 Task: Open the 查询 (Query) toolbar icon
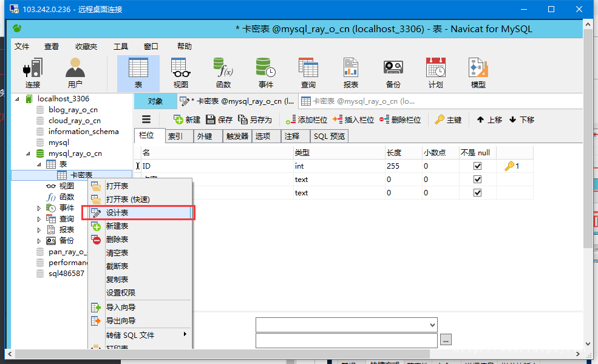point(308,73)
